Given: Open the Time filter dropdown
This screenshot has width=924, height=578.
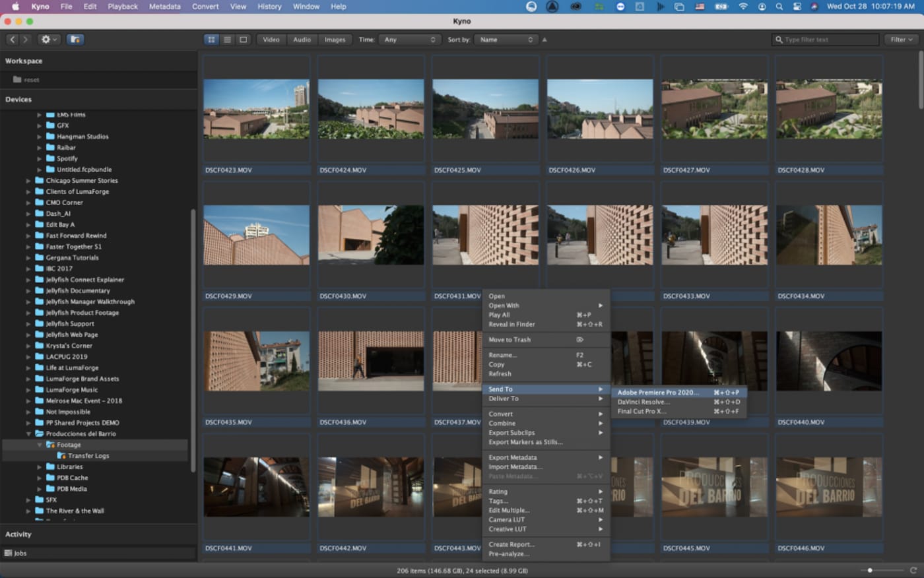Looking at the screenshot, I should click(x=409, y=40).
